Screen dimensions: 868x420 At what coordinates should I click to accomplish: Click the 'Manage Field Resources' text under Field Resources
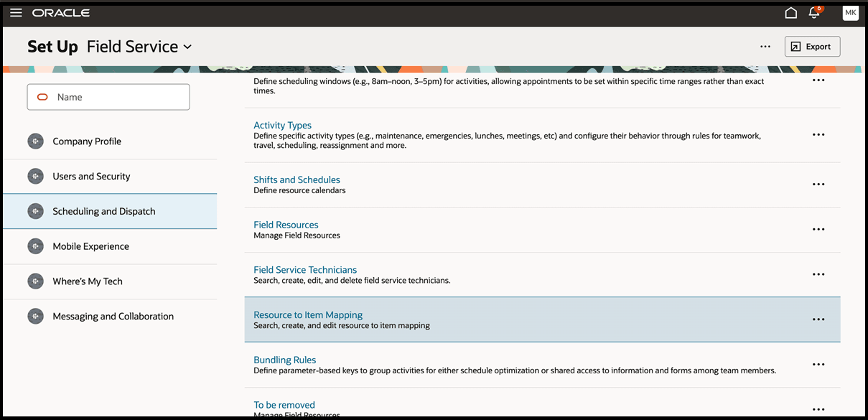click(x=297, y=235)
